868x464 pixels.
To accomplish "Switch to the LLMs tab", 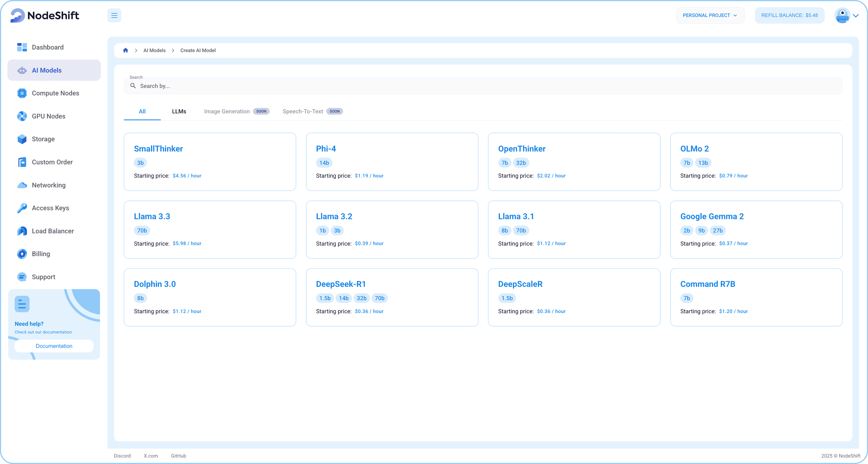I will pyautogui.click(x=179, y=111).
